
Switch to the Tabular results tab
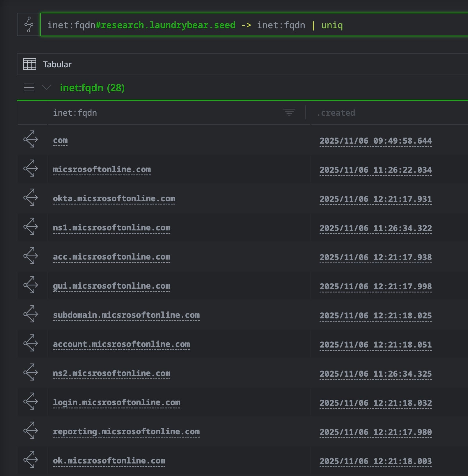pos(57,64)
